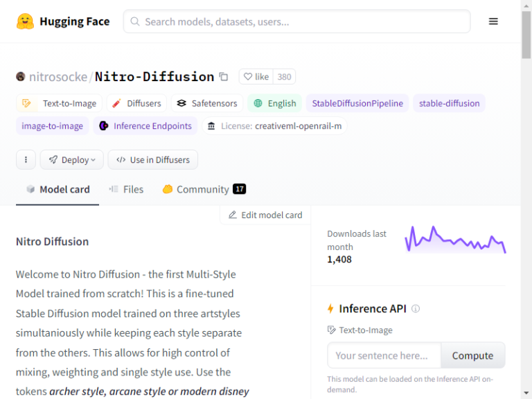Image resolution: width=532 pixels, height=399 pixels.
Task: Open the hamburger menu icon
Action: (x=493, y=21)
